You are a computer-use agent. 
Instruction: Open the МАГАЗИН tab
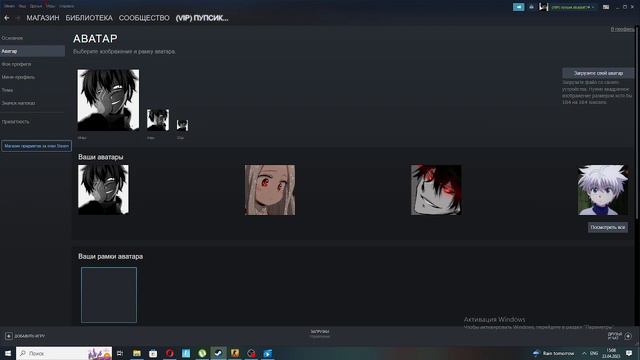point(43,18)
